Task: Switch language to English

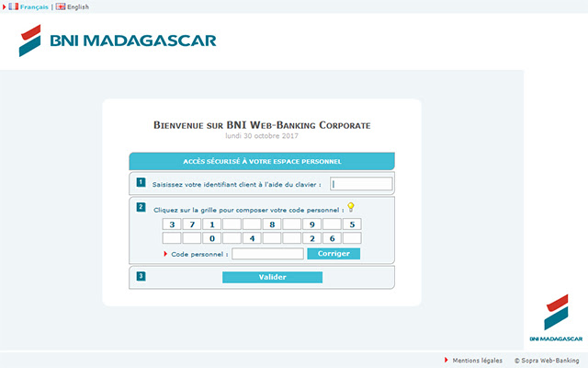Action: click(x=78, y=6)
